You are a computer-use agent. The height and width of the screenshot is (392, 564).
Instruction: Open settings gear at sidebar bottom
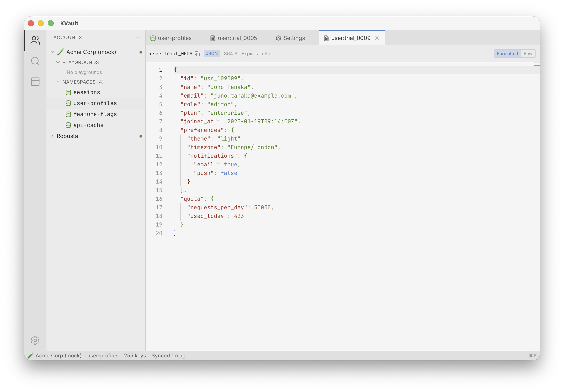35,340
